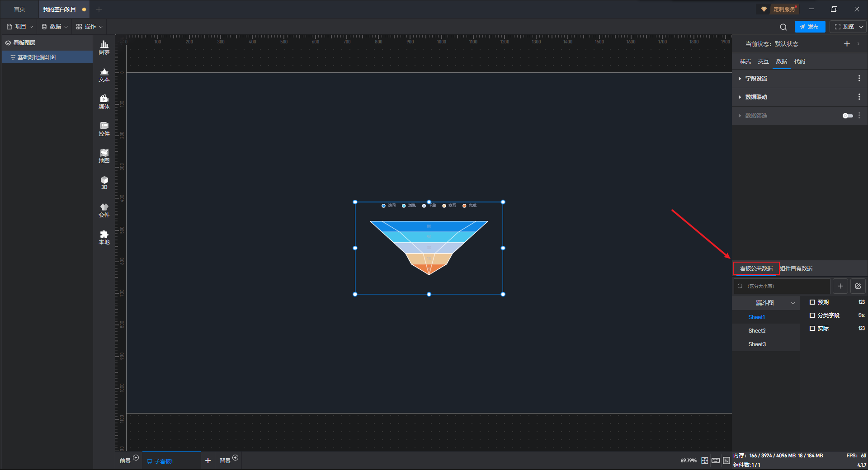This screenshot has height=470, width=868.
Task: Open the 本地 local components panel
Action: click(x=104, y=237)
